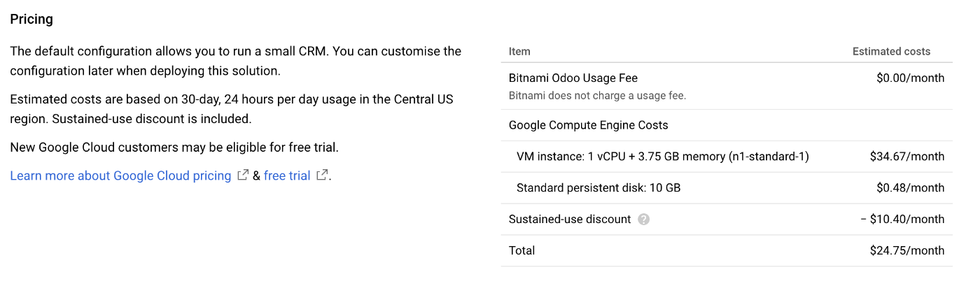Click the Pricing section heading
The image size is (980, 300).
pyautogui.click(x=31, y=19)
